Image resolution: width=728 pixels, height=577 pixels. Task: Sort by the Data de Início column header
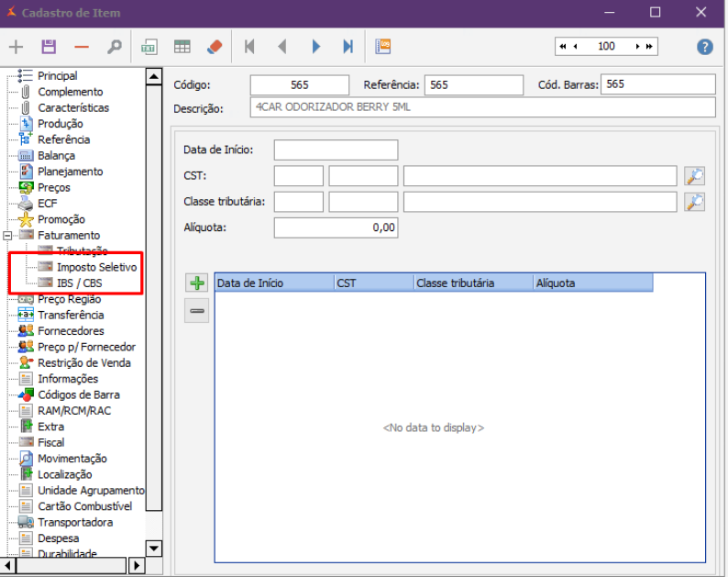pyautogui.click(x=275, y=283)
